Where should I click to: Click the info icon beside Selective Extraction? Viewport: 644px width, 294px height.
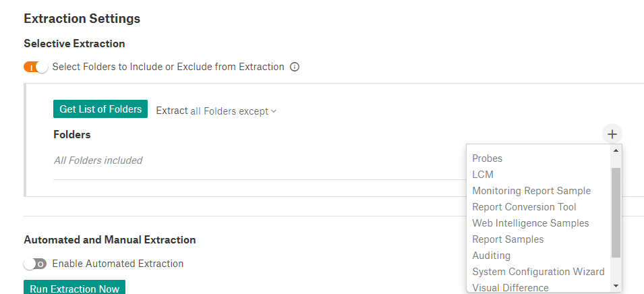click(x=295, y=67)
